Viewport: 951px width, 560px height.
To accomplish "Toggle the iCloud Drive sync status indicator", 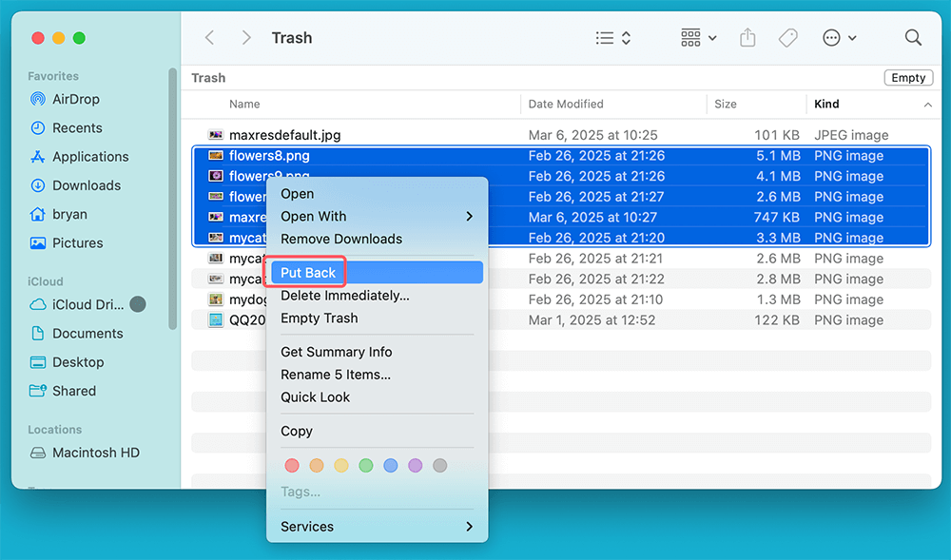I will (x=138, y=304).
